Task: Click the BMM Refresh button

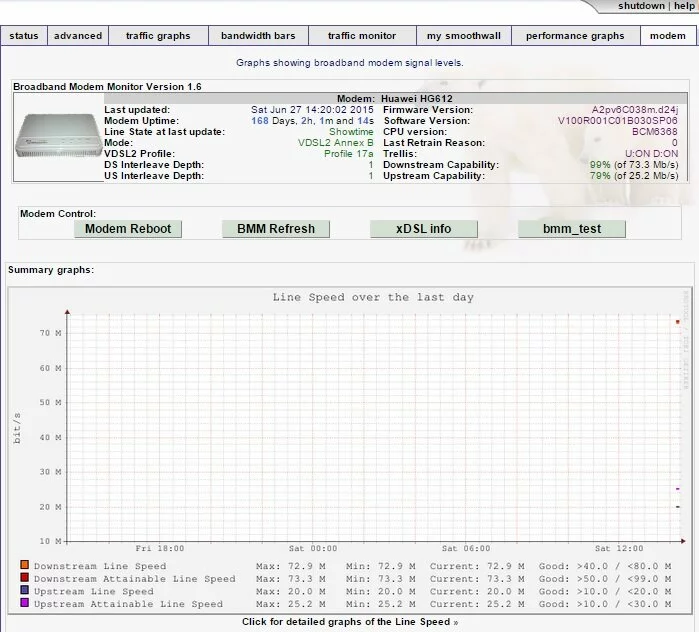Action: 276,229
